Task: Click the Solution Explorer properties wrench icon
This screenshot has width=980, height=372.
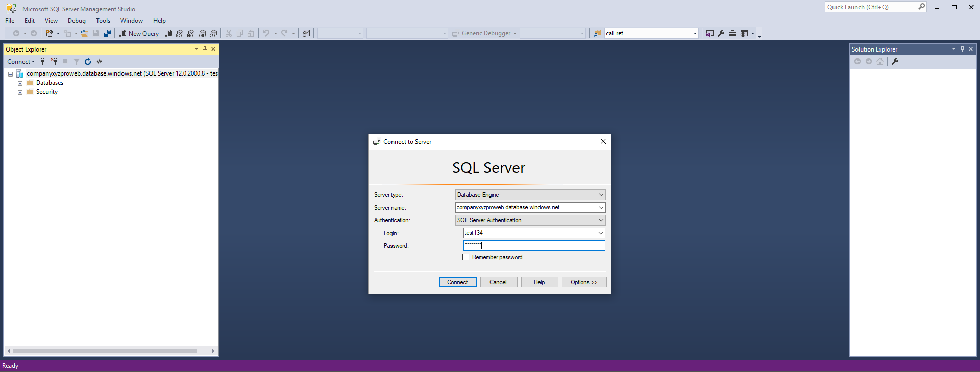Action: click(x=895, y=61)
